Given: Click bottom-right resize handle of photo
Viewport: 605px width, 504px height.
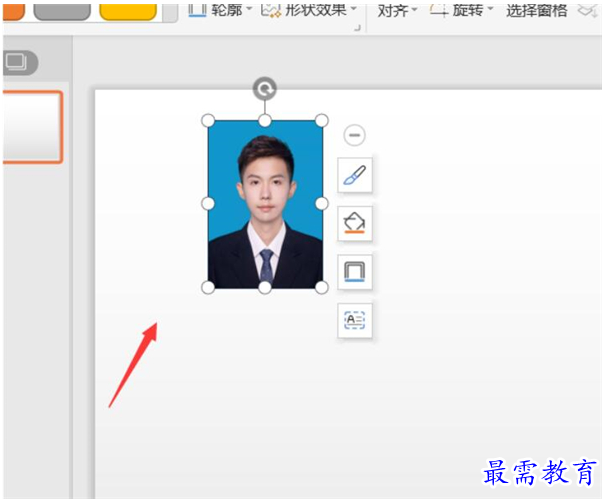Looking at the screenshot, I should (322, 288).
